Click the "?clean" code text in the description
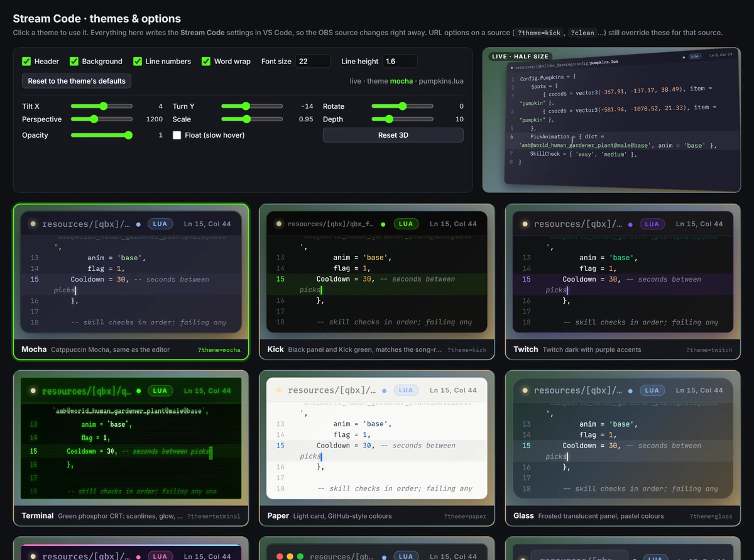The height and width of the screenshot is (560, 754). (582, 33)
